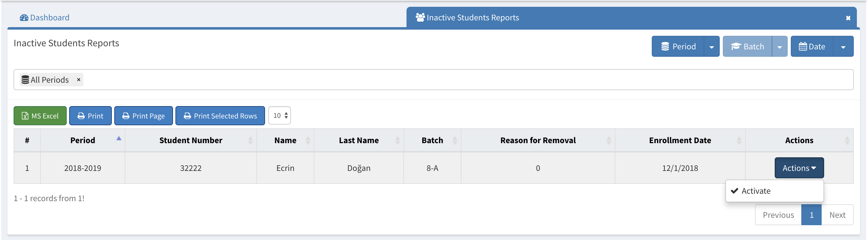Go to the Next page

[x=837, y=215]
